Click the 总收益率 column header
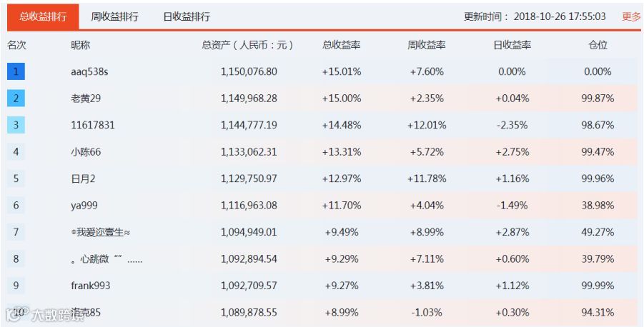 coord(341,45)
